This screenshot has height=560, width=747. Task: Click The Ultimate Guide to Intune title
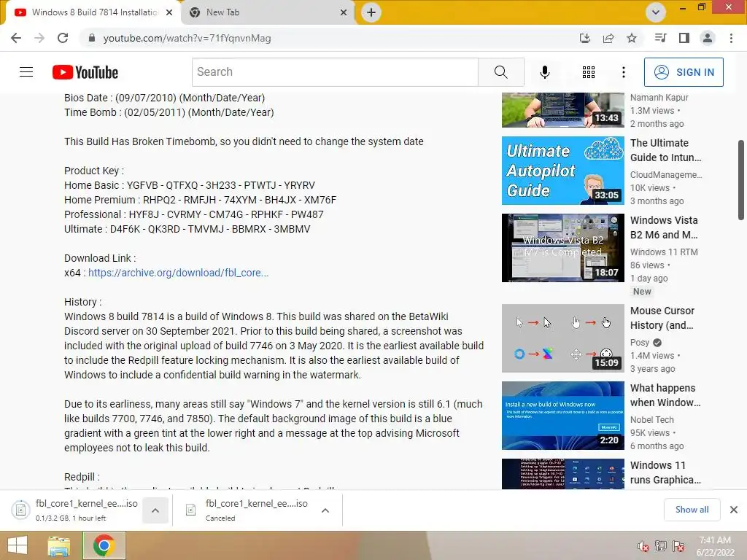click(665, 150)
